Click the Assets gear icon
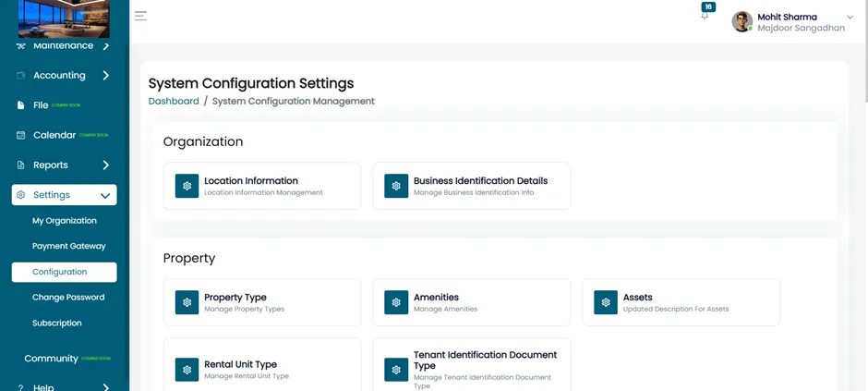The image size is (868, 391). tap(606, 302)
